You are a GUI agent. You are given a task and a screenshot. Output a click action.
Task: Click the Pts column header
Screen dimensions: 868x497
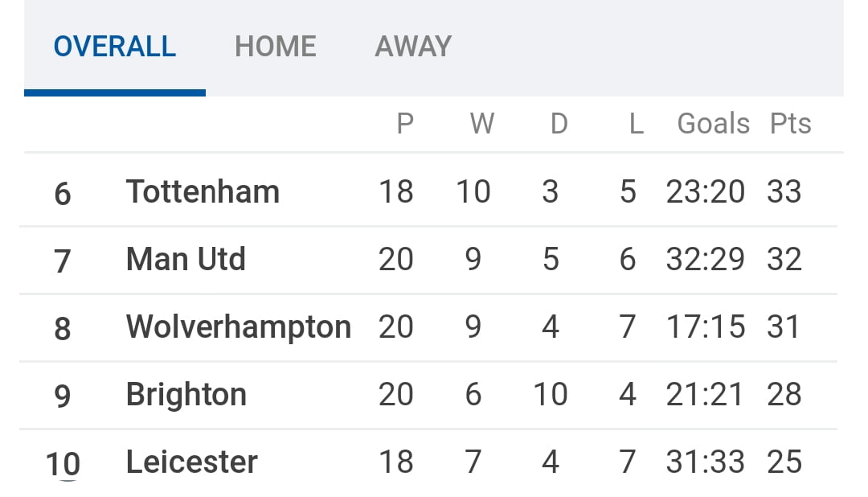tap(790, 124)
